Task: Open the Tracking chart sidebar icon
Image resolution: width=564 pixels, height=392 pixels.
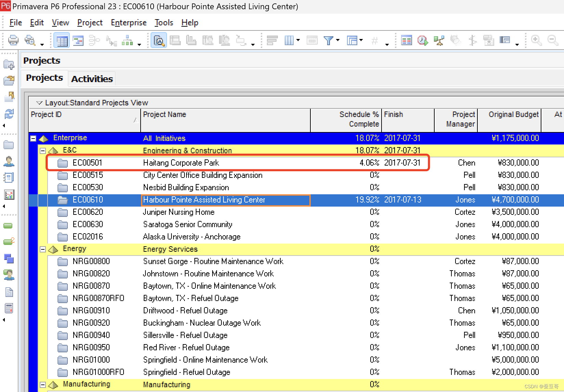Action: pos(9,195)
